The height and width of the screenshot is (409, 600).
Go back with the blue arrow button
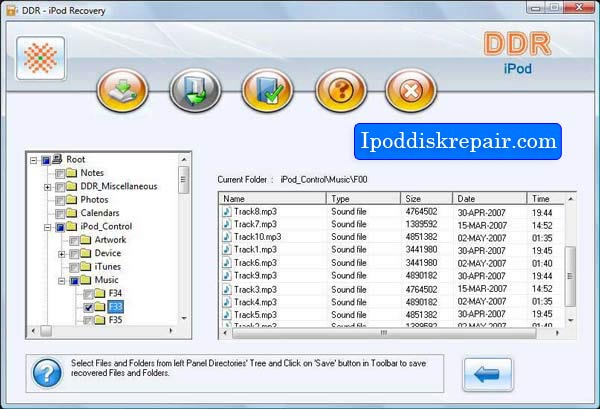point(488,375)
